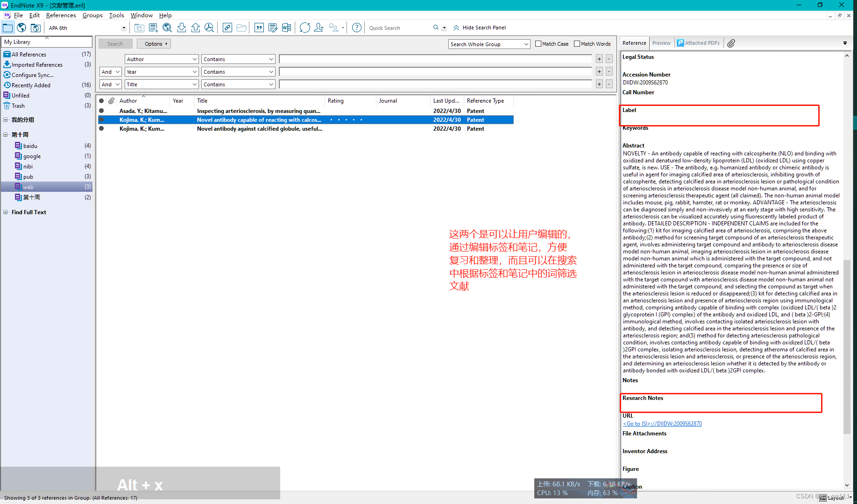Screen dimensions: 857x504
Task: Click Format Bibliography toolbar icon
Action: click(x=273, y=28)
